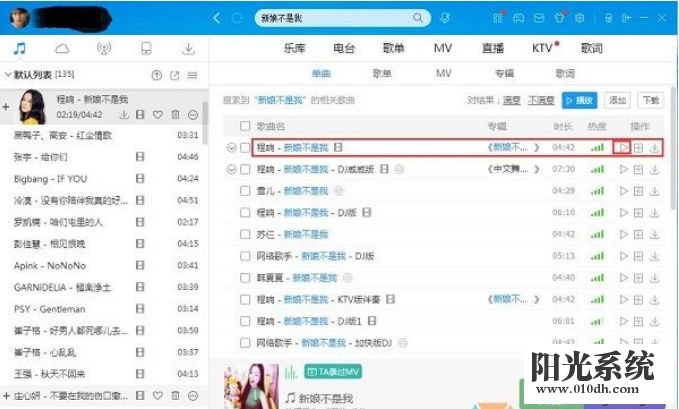Screen dimensions: 679x409
Task: Toggle the select-all checkbox in header
Action: point(245,126)
